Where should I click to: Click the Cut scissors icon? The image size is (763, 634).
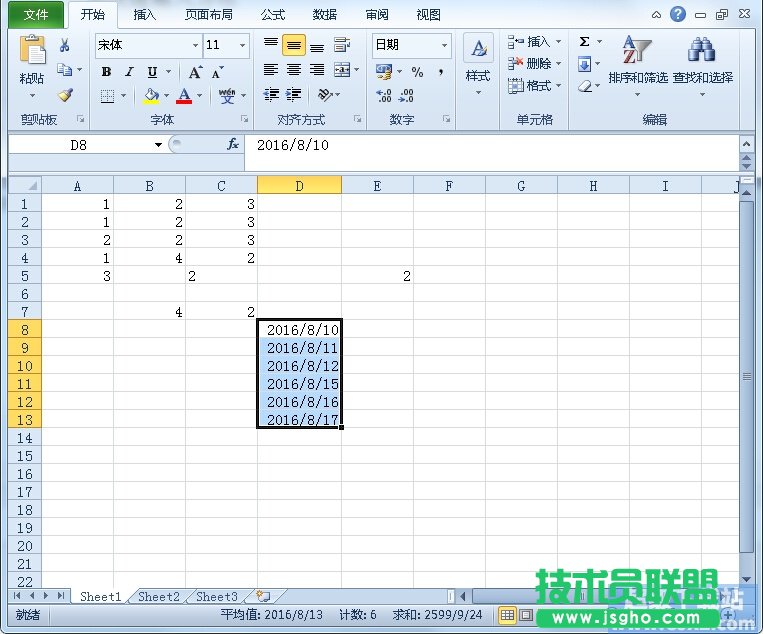coord(65,45)
